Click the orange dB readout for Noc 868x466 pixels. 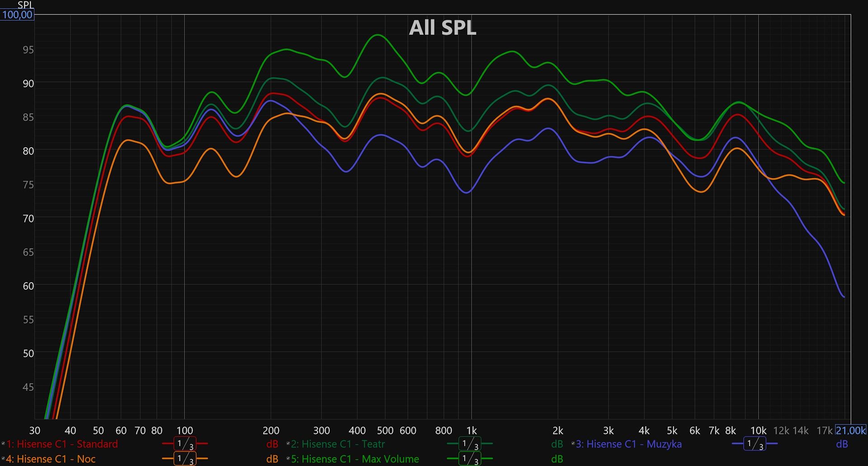coord(272,459)
